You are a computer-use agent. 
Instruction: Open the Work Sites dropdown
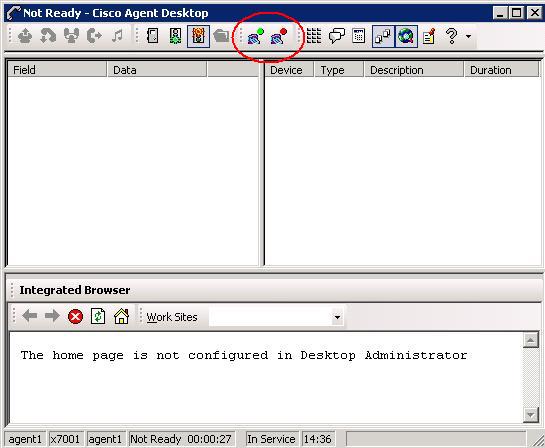tap(337, 317)
